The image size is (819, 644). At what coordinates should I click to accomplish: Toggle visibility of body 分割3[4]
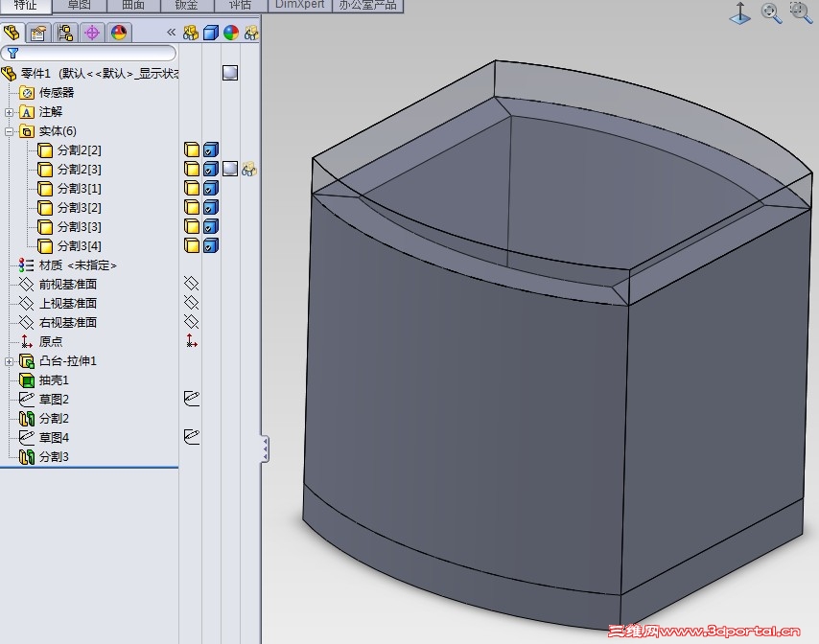pos(192,245)
